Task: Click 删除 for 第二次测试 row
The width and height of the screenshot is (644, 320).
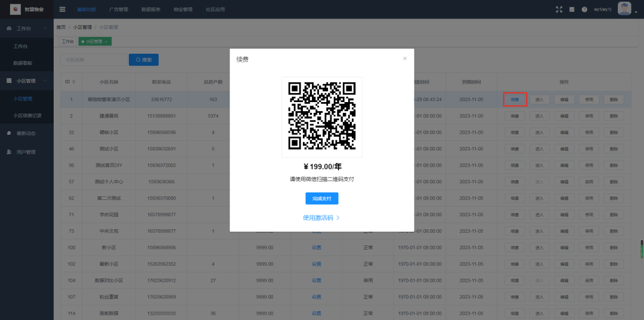Action: click(x=614, y=198)
